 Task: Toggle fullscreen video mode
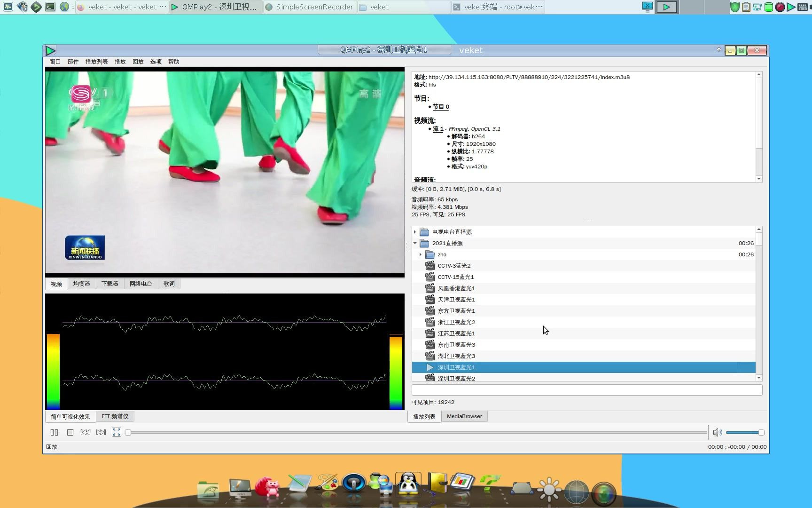click(x=117, y=432)
